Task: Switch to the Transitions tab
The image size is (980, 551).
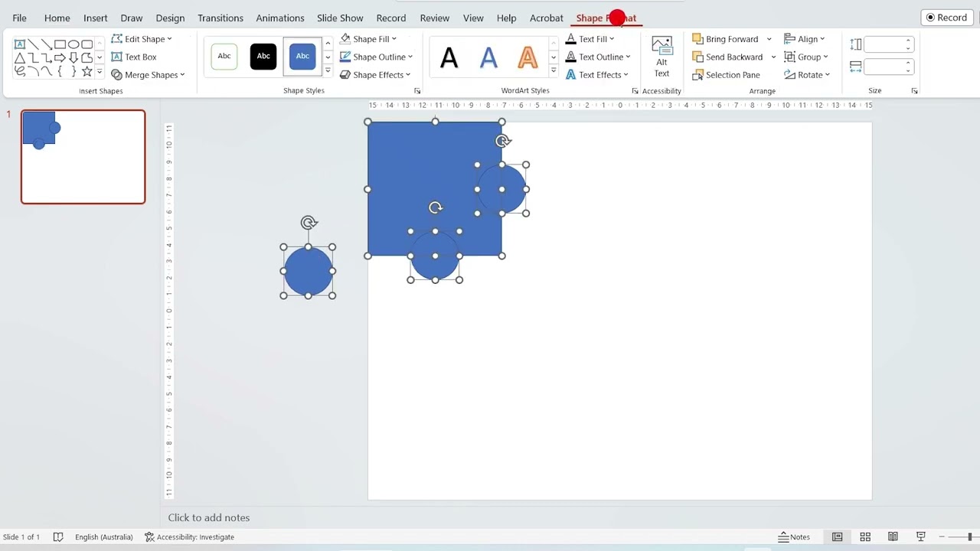Action: coord(220,18)
